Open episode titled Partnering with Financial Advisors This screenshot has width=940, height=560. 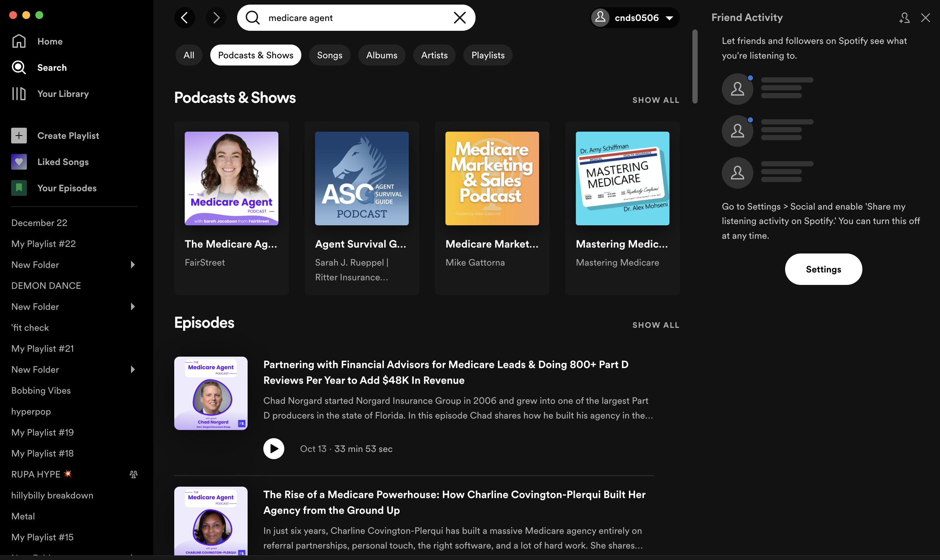tap(446, 372)
